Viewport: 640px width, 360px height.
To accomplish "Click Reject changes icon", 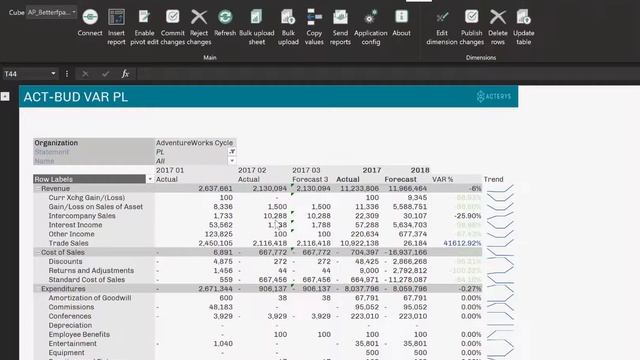I will 199,17.
